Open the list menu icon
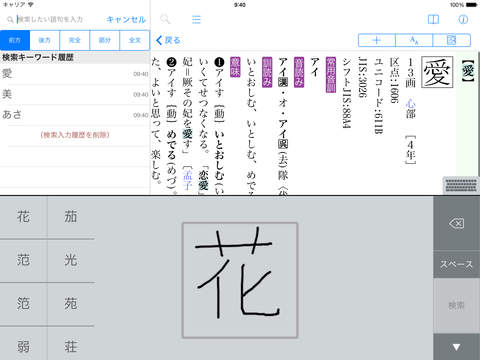This screenshot has height=360, width=480. [x=196, y=19]
